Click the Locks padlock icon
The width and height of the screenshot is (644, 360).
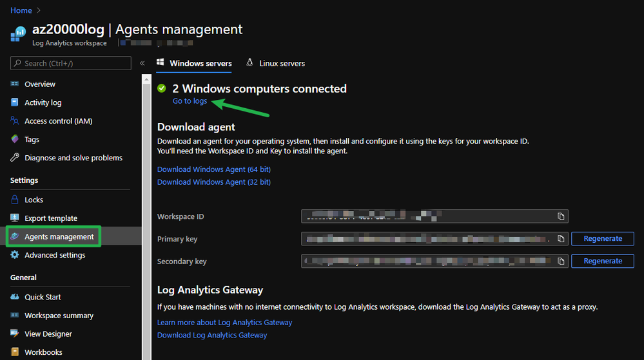15,200
